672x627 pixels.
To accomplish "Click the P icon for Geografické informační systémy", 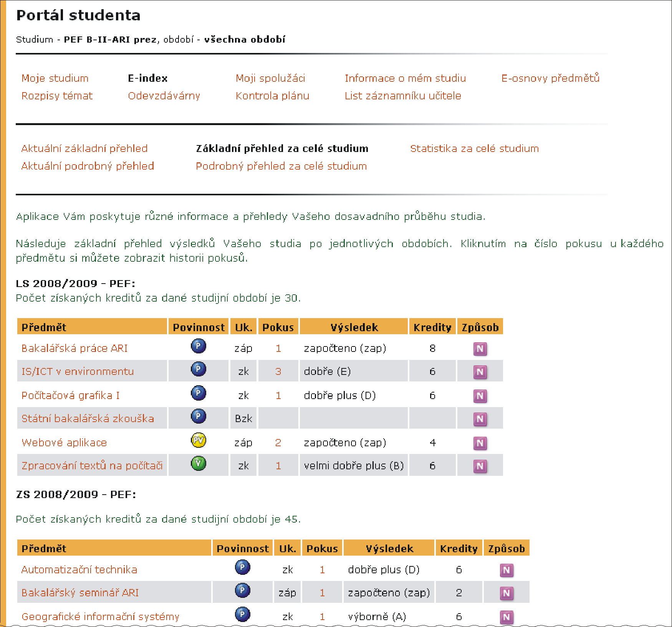I will [x=243, y=614].
